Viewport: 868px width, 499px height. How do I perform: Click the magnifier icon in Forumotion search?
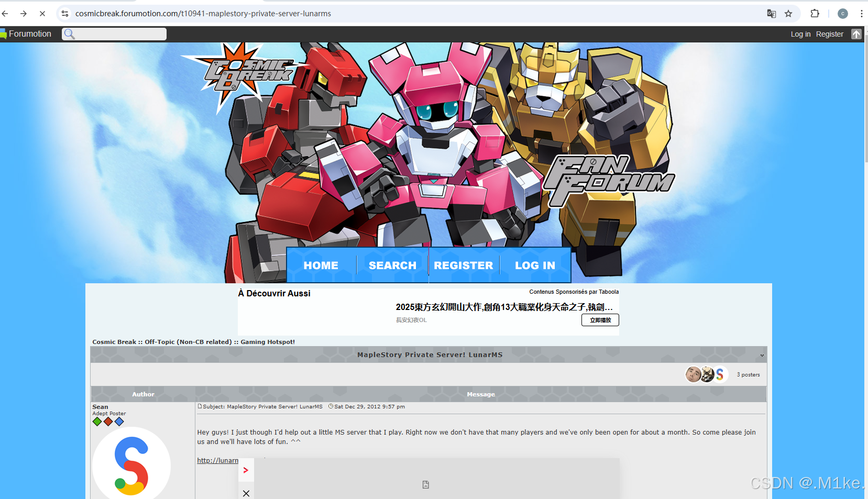click(x=69, y=34)
